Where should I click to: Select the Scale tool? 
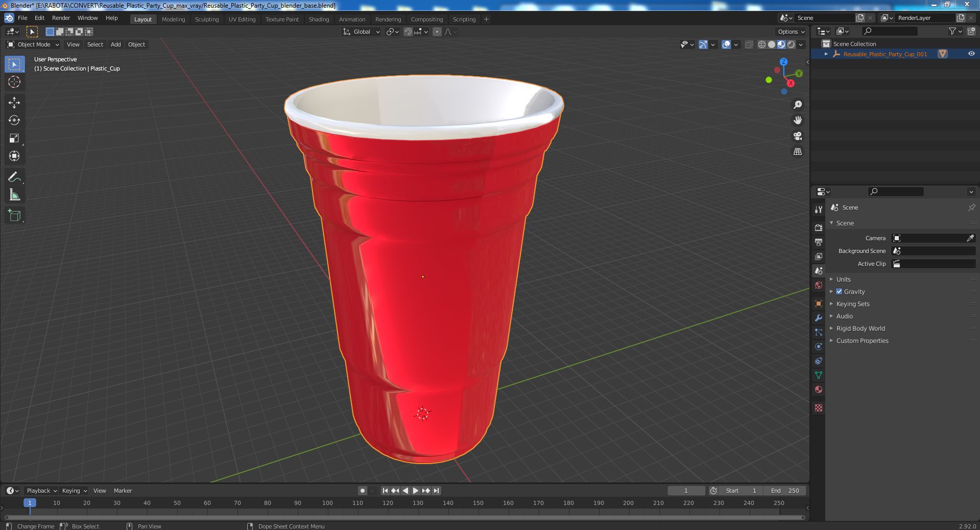(x=14, y=138)
